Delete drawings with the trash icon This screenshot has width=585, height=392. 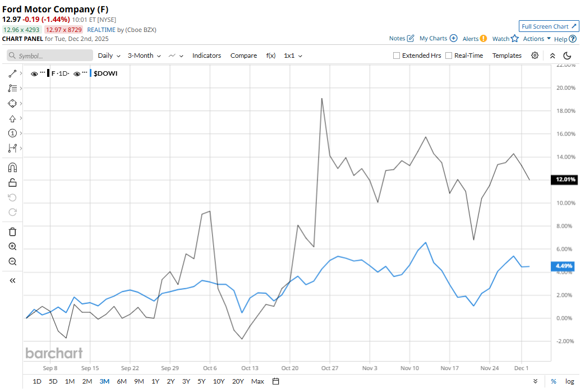tap(12, 232)
